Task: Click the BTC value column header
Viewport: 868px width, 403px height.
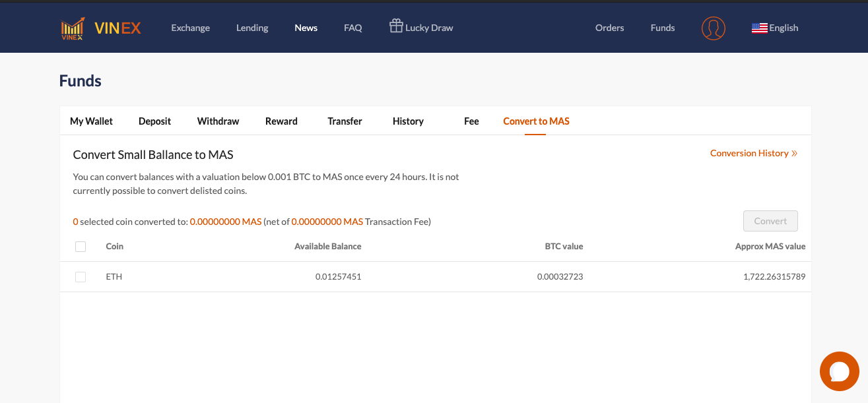Action: [x=564, y=246]
